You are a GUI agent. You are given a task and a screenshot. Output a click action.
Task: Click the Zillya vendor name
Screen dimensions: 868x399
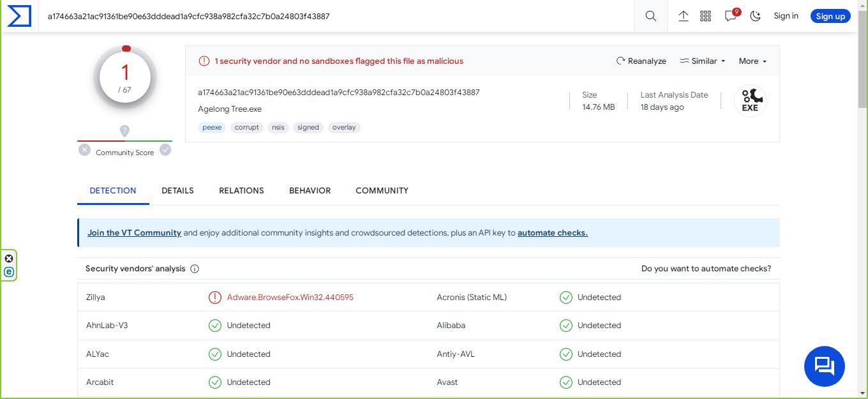[96, 297]
